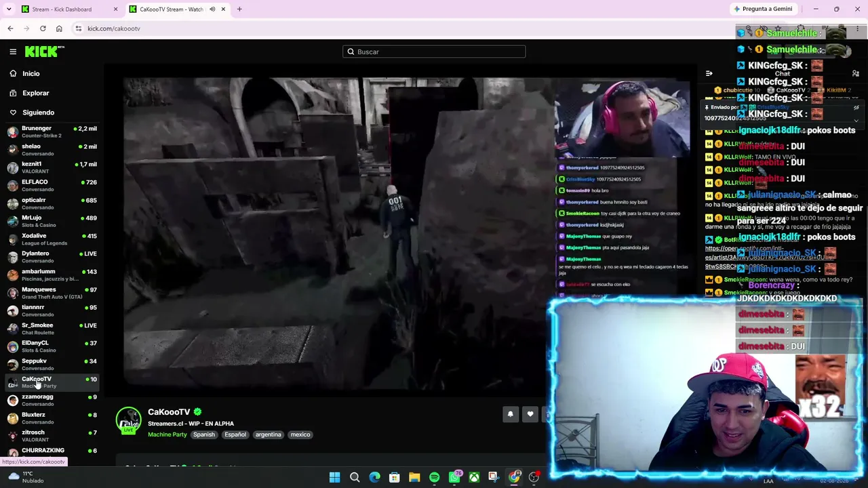The height and width of the screenshot is (488, 868).
Task: Open MrLujo Slots & Casino channel
Action: [52, 221]
